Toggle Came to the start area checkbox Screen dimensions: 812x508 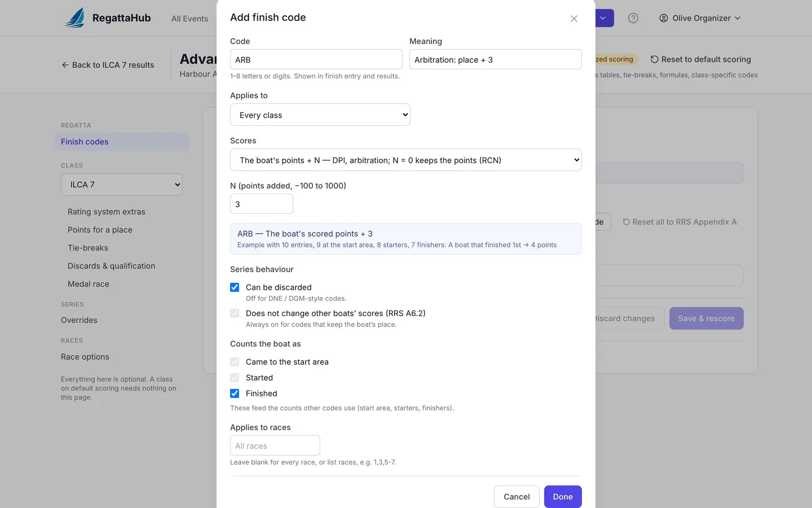pos(235,362)
